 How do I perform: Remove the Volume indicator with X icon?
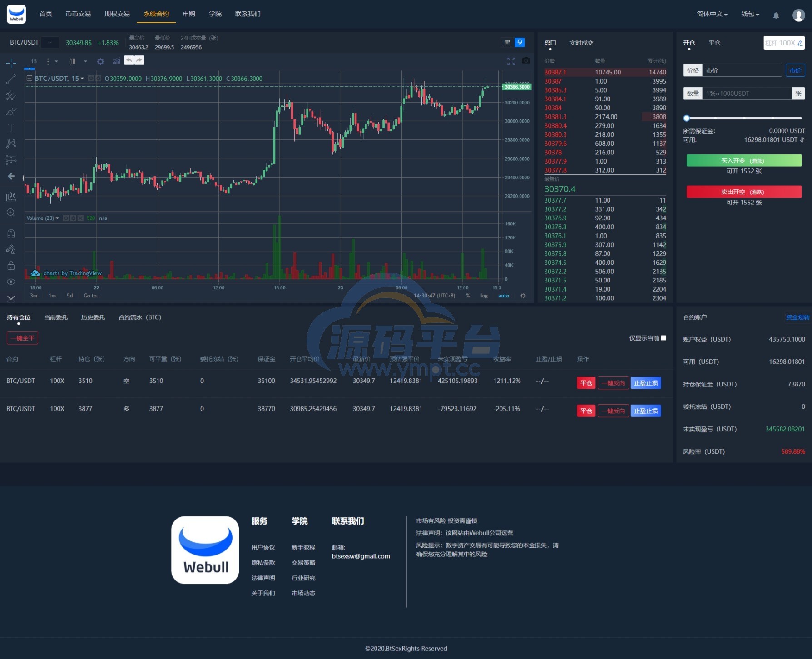80,218
